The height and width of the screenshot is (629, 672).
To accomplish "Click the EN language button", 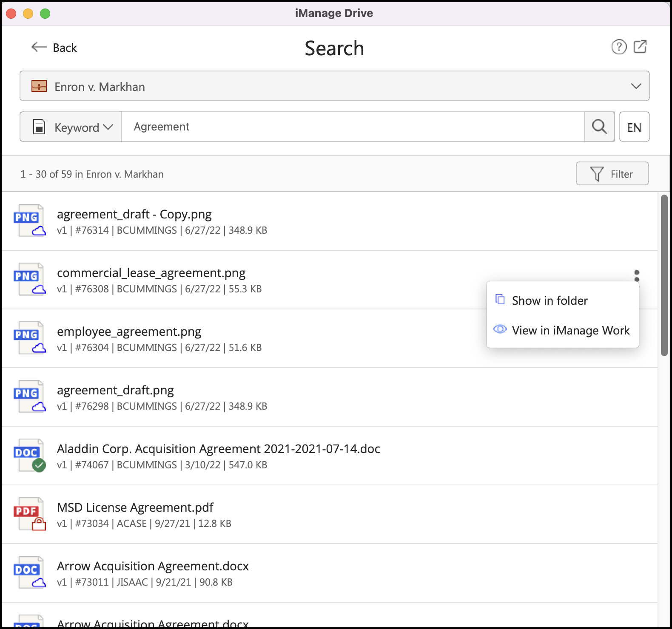I will (x=634, y=127).
